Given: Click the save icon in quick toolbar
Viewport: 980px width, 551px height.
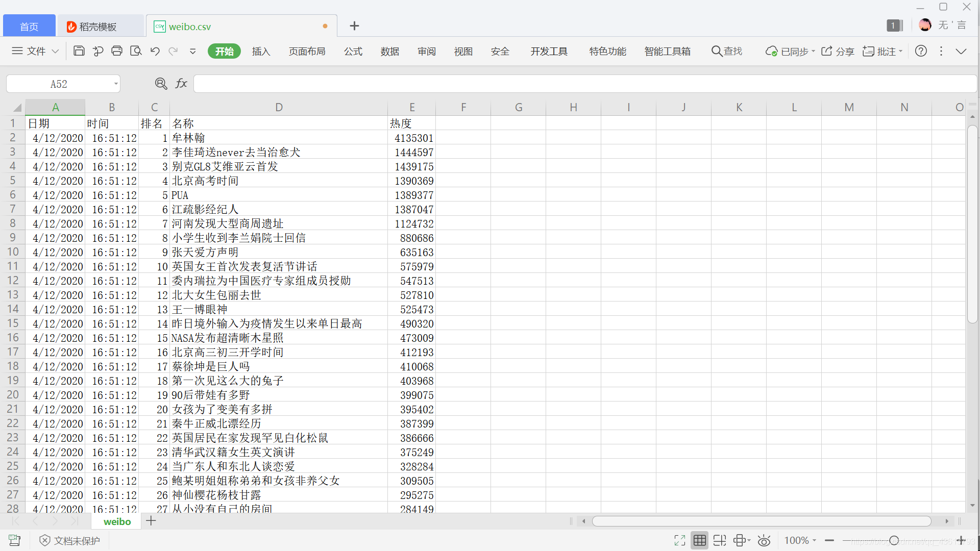Looking at the screenshot, I should 79,51.
